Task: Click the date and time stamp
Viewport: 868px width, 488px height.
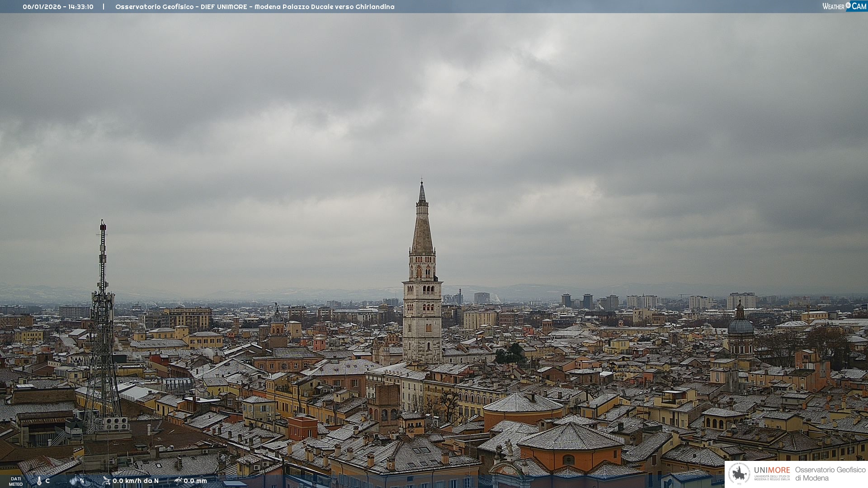Action: click(x=58, y=7)
